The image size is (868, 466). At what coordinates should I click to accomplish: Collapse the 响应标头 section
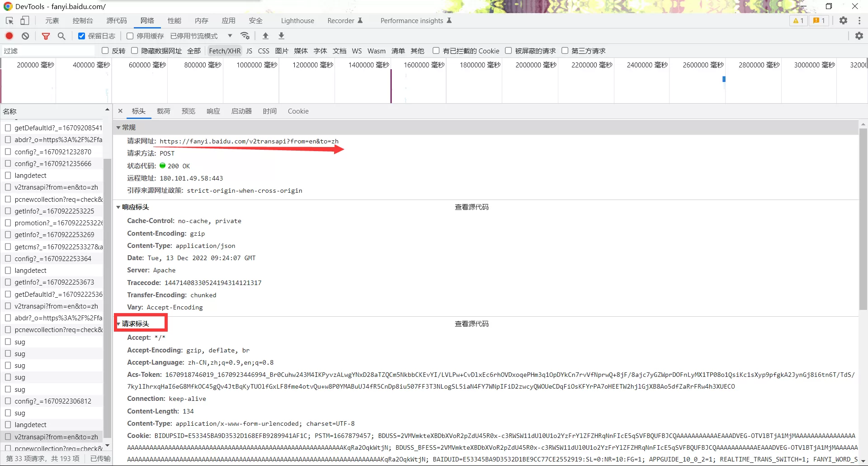pos(119,207)
